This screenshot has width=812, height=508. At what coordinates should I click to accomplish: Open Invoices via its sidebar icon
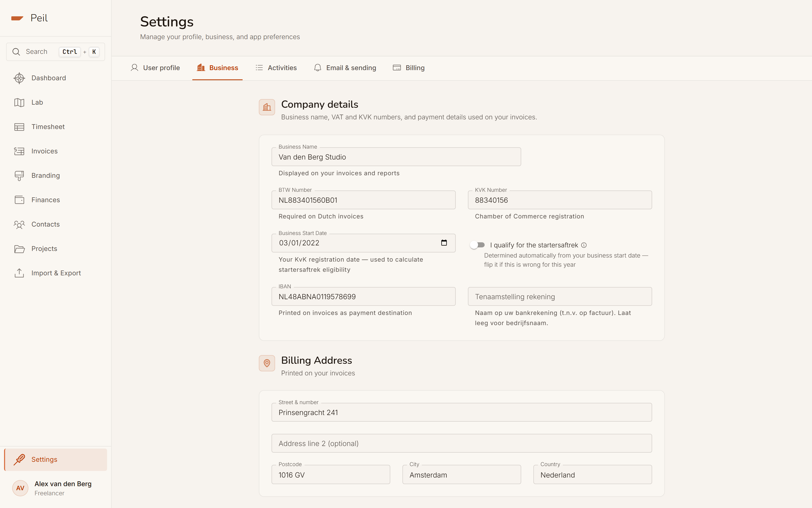[x=19, y=151]
